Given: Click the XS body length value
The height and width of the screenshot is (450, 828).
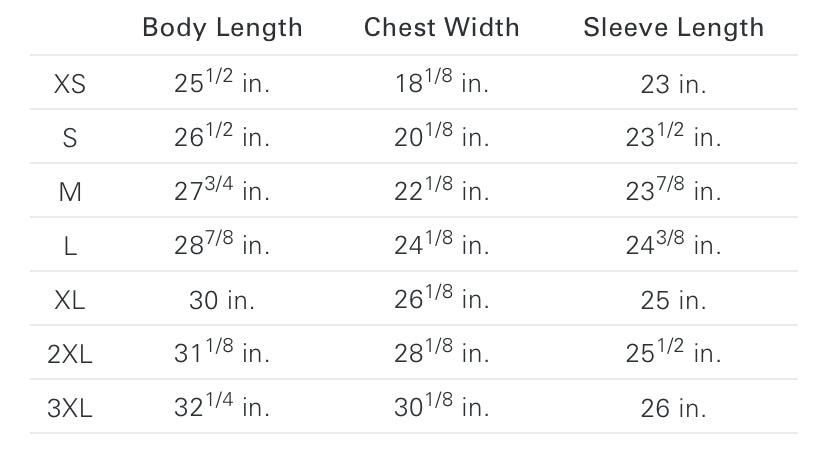Looking at the screenshot, I should (222, 84).
